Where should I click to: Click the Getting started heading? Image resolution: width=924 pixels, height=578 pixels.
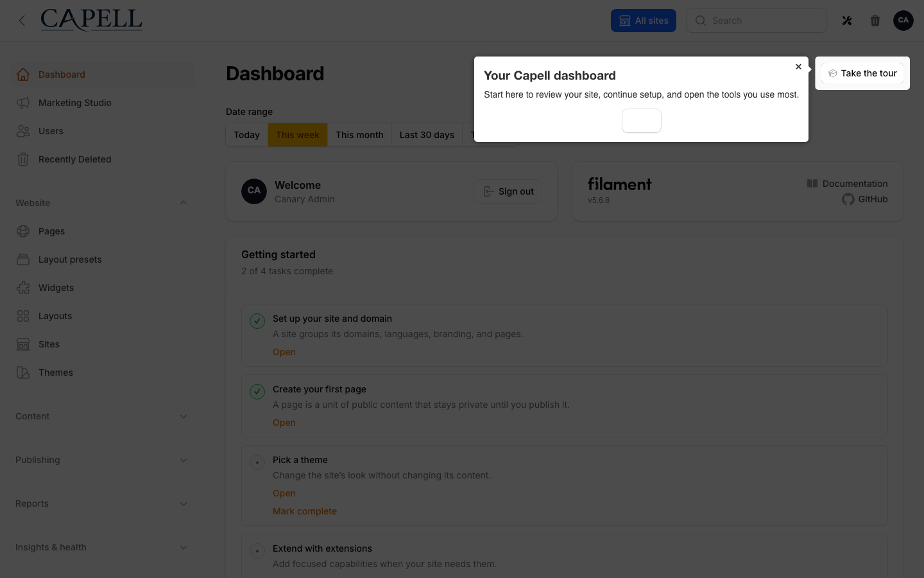pyautogui.click(x=278, y=254)
